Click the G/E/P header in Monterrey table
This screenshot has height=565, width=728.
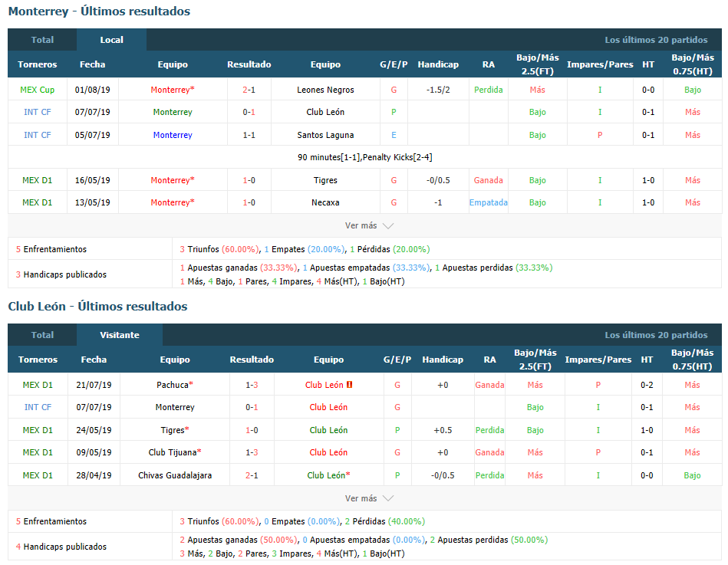tap(394, 64)
